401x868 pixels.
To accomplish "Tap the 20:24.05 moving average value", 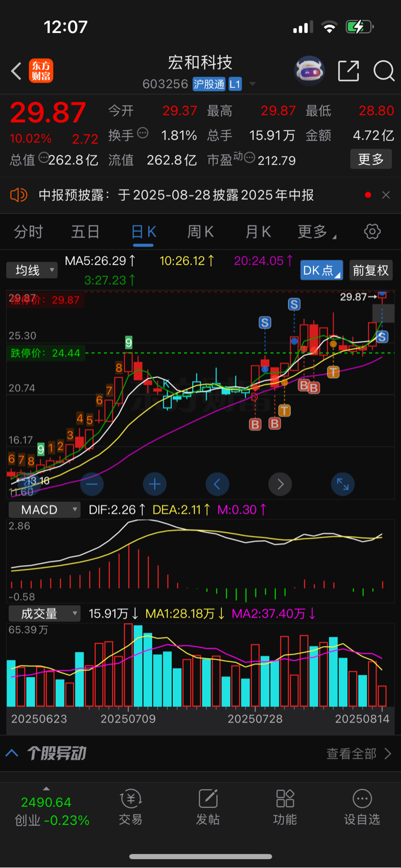I will 264,260.
